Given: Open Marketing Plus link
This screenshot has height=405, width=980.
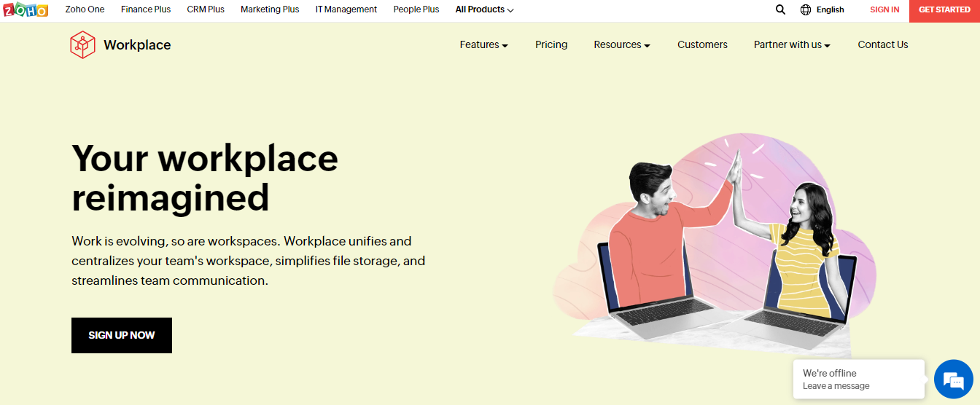Looking at the screenshot, I should (x=270, y=9).
